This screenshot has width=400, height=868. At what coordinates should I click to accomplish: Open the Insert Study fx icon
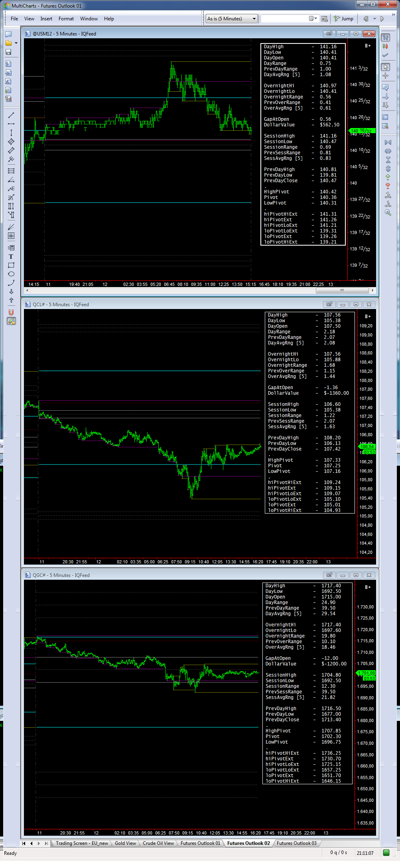[8, 81]
